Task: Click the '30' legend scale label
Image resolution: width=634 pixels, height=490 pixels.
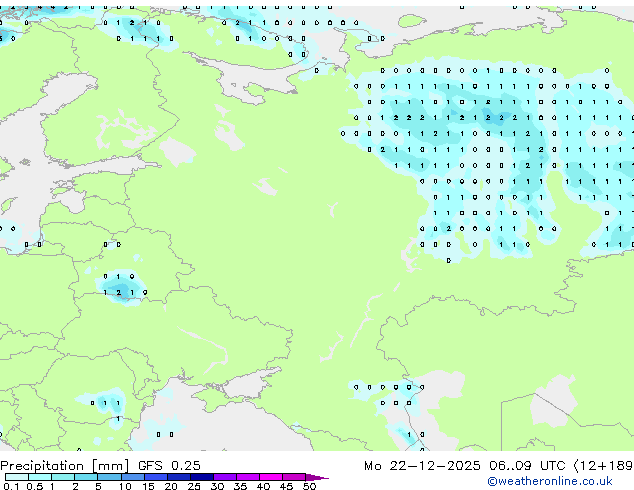Action: (x=217, y=486)
